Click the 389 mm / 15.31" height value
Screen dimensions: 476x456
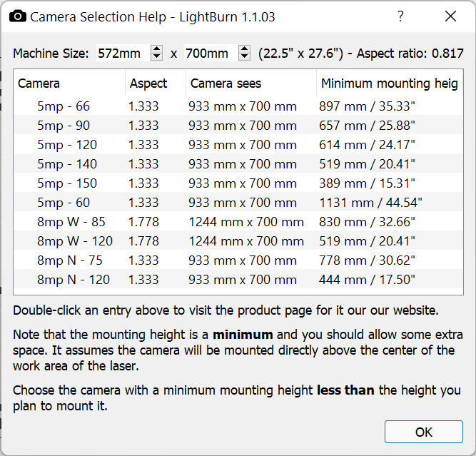367,183
